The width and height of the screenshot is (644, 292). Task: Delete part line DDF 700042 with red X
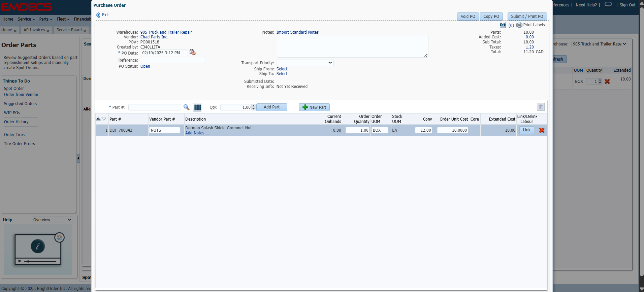[542, 130]
